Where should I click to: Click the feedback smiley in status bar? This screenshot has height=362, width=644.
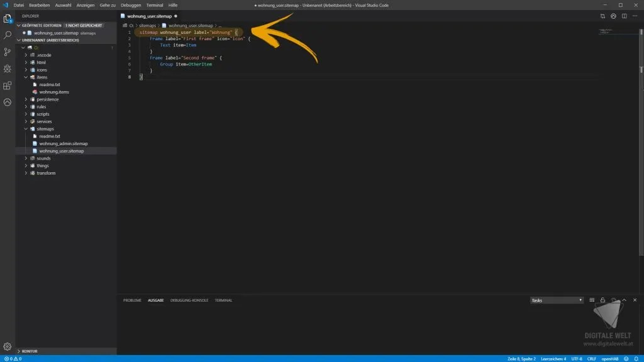[x=626, y=359]
